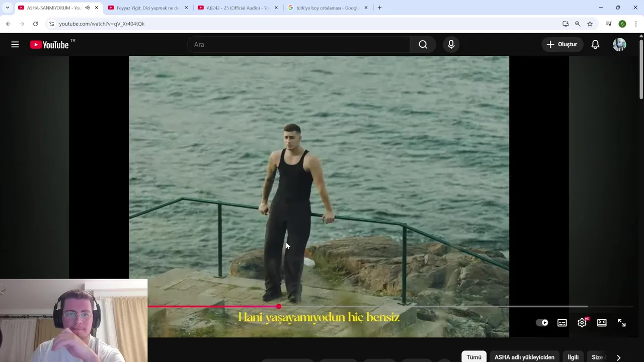Close the ASHA-SANMIYORUM tab
Image resolution: width=644 pixels, height=362 pixels.
[x=97, y=8]
